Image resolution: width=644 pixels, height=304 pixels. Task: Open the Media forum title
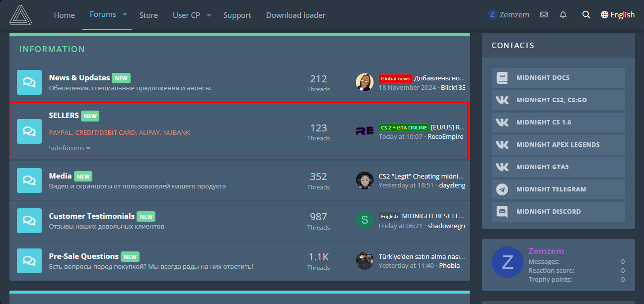pyautogui.click(x=61, y=176)
